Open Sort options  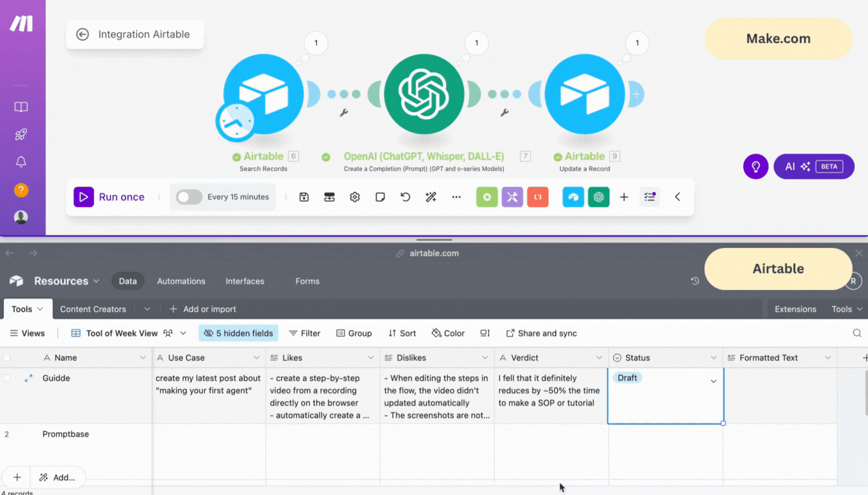click(402, 334)
